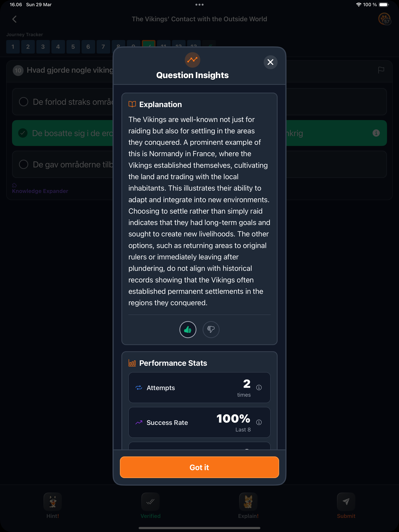Tap the Explain! corgi button
The width and height of the screenshot is (399, 532).
(248, 506)
